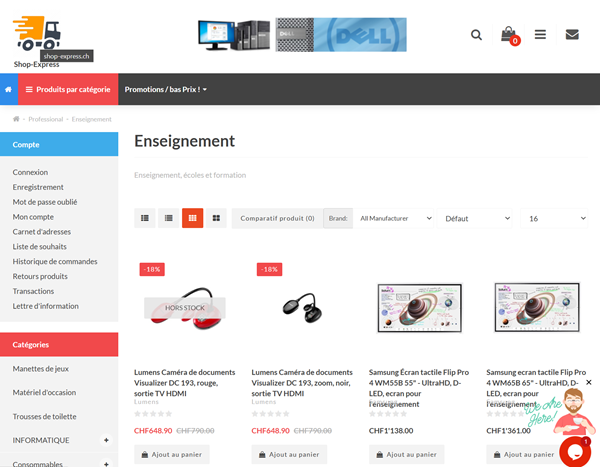This screenshot has width=600, height=467.
Task: Open the All Manufacturer brand dropdown
Action: [393, 218]
